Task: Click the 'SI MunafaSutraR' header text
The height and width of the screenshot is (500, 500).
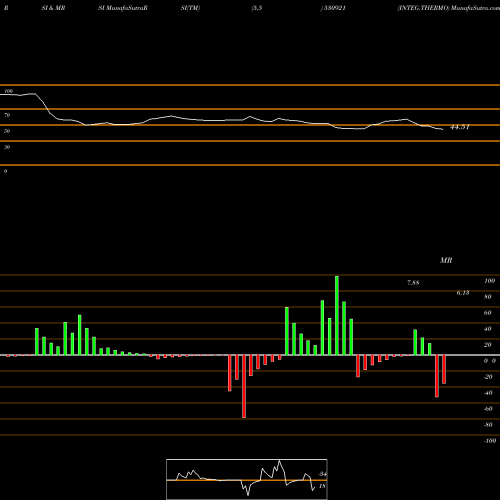Action: (123, 8)
